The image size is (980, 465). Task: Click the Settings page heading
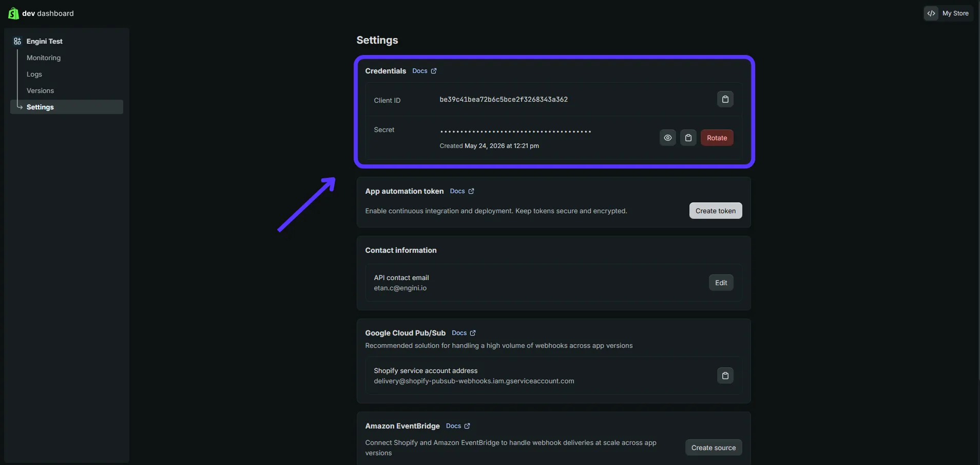pyautogui.click(x=377, y=40)
